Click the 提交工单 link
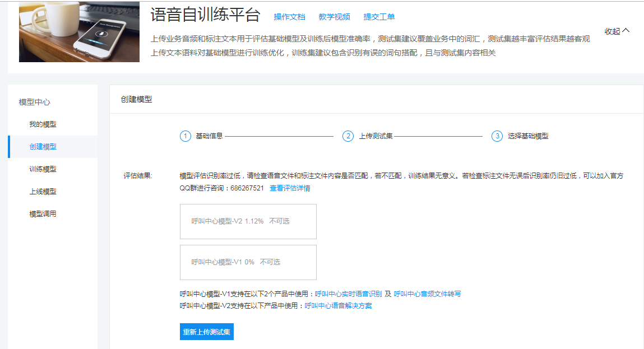This screenshot has height=349, width=644. coord(379,17)
